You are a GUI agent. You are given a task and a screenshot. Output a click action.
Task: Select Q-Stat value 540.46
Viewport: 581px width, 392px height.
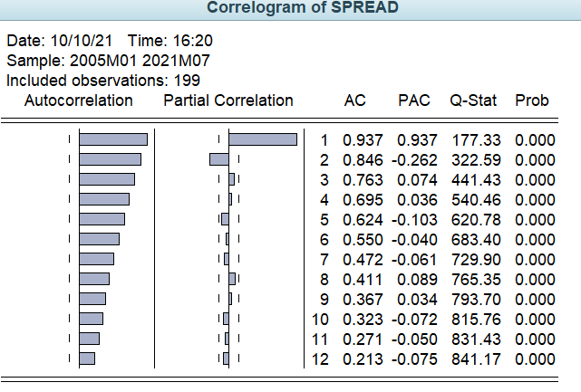pyautogui.click(x=476, y=200)
